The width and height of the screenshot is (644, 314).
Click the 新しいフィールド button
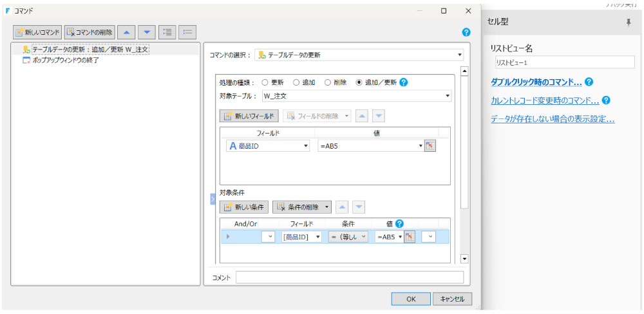pyautogui.click(x=249, y=116)
